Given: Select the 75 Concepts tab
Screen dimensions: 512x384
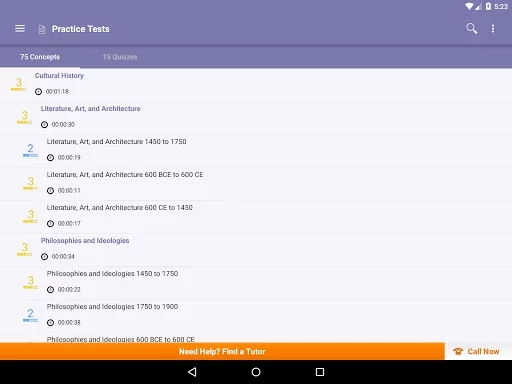Looking at the screenshot, I should click(40, 57).
